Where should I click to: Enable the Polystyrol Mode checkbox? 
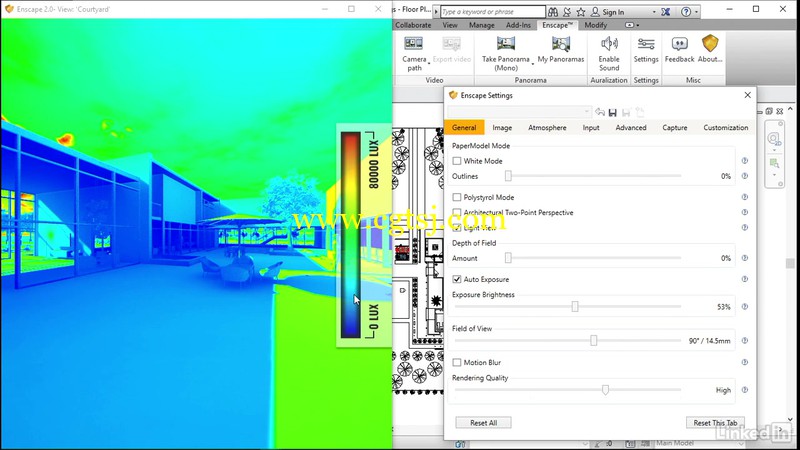tap(457, 197)
